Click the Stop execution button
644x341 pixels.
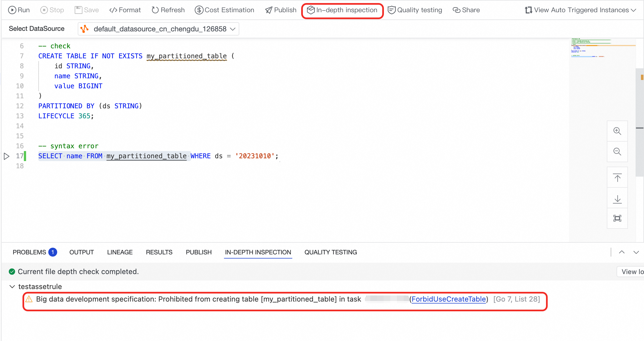point(52,10)
